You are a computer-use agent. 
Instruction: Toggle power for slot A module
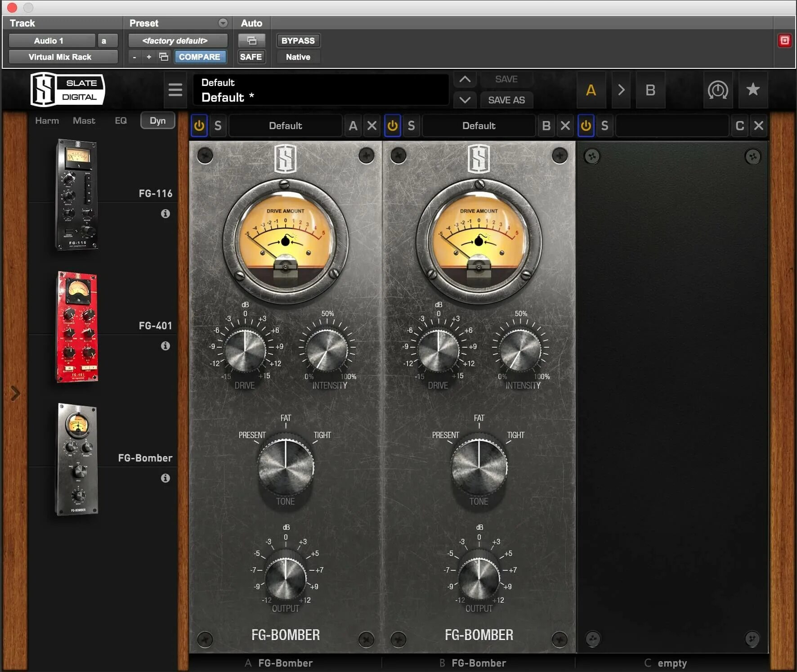pos(199,125)
